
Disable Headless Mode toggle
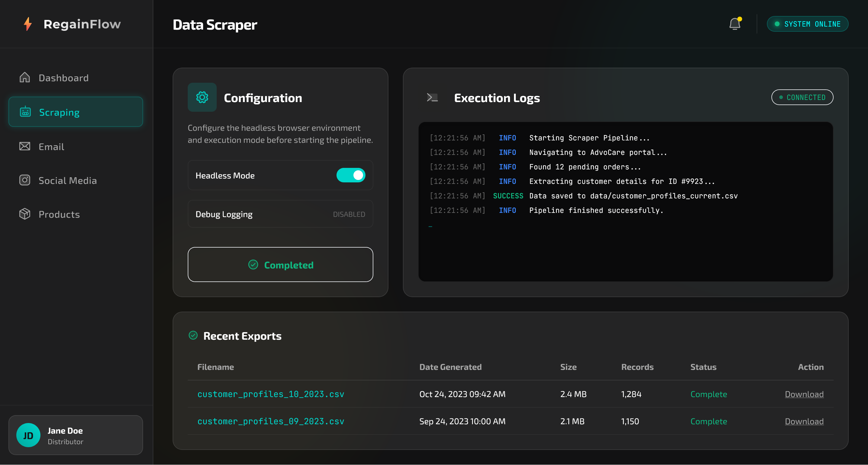point(351,175)
